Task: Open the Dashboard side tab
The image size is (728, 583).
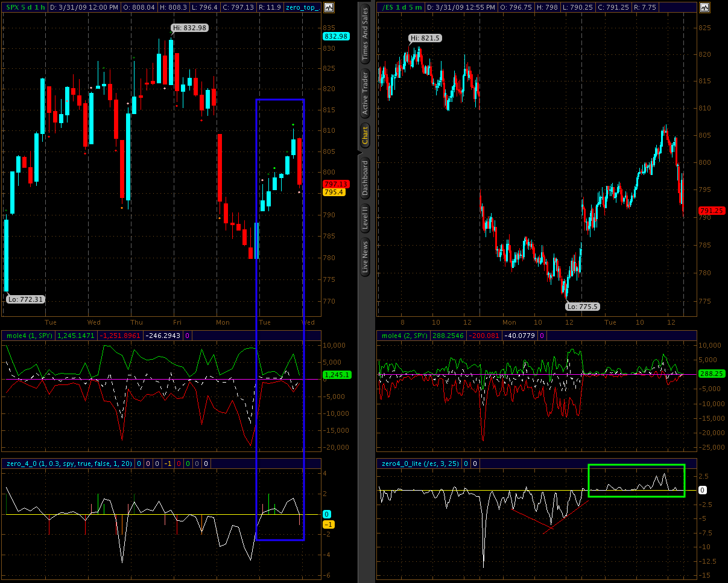Action: (365, 177)
